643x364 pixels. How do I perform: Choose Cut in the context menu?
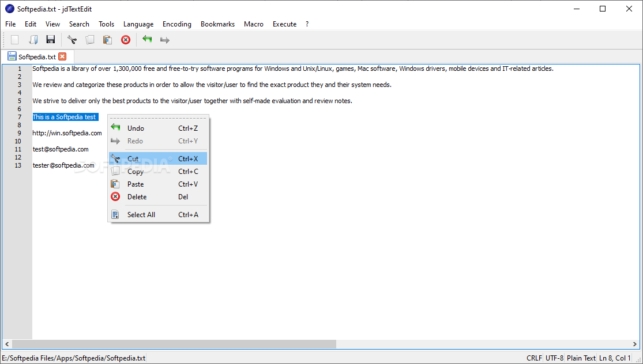click(x=158, y=158)
